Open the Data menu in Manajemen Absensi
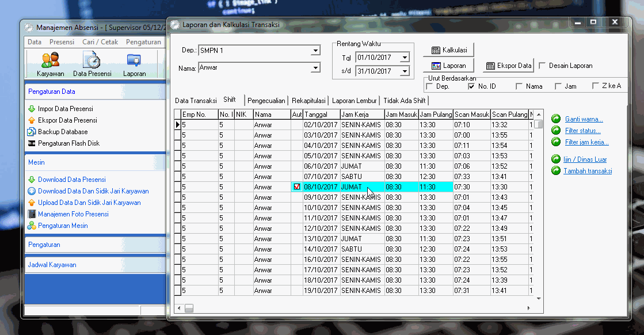Viewport: 644px width, 335px height. [35, 42]
